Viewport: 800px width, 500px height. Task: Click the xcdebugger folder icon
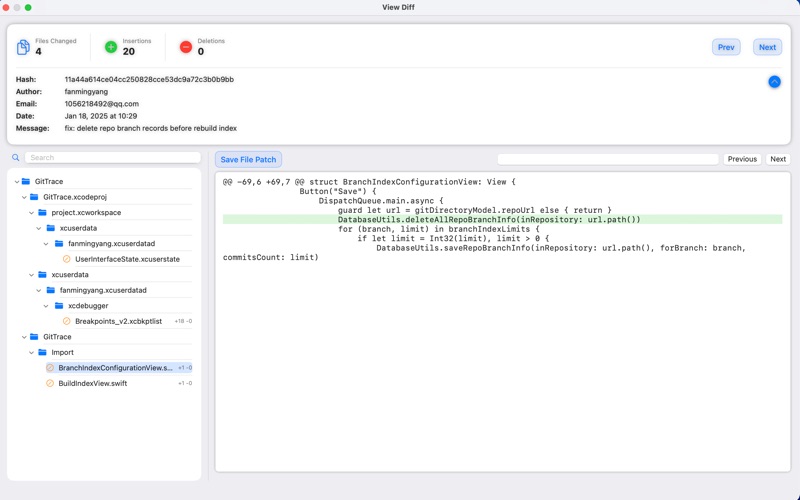coord(59,306)
